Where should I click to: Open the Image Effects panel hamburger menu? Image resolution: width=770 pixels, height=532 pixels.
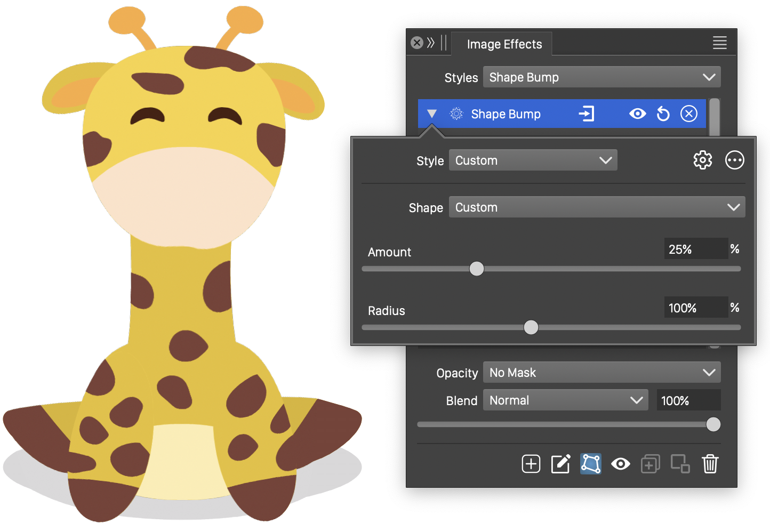coord(719,43)
